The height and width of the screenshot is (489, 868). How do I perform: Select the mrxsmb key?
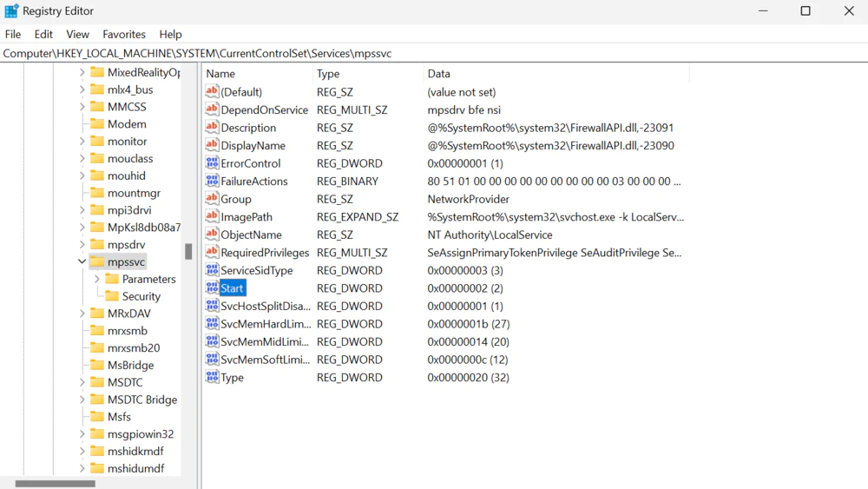click(128, 331)
